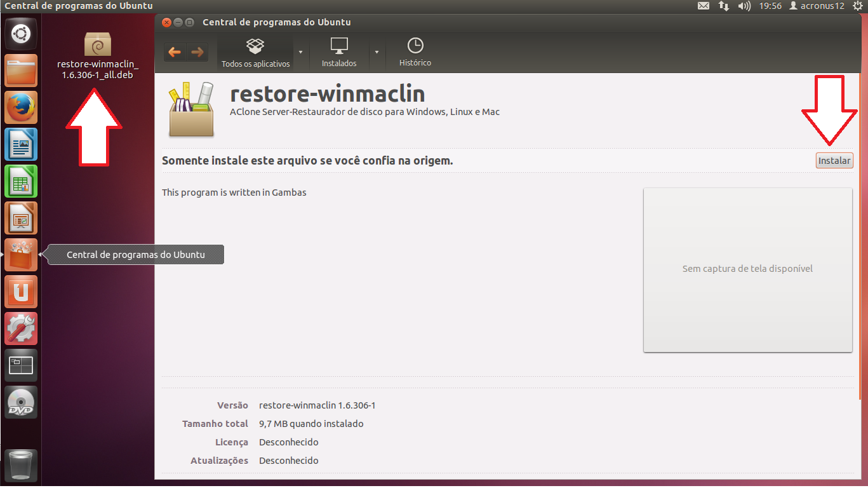Click the AClone Server-Restaurador description text
Viewport: 868px width, 488px height.
(x=364, y=112)
